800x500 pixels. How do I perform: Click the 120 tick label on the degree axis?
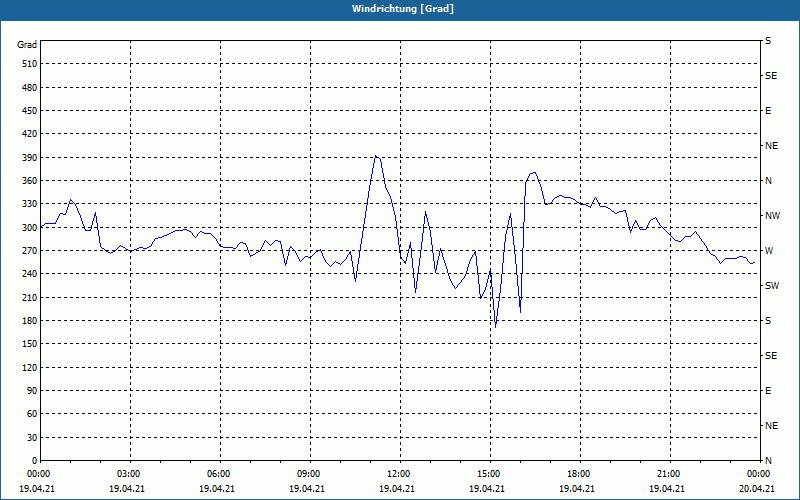coord(30,367)
